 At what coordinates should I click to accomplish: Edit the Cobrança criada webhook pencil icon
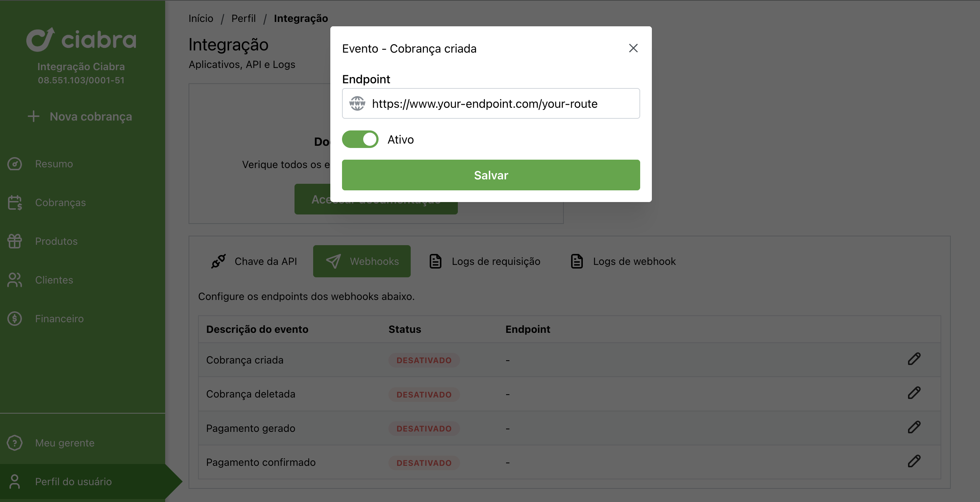(x=914, y=359)
